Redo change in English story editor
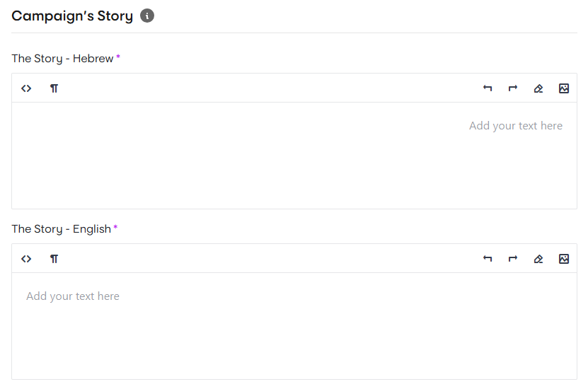 tap(513, 259)
